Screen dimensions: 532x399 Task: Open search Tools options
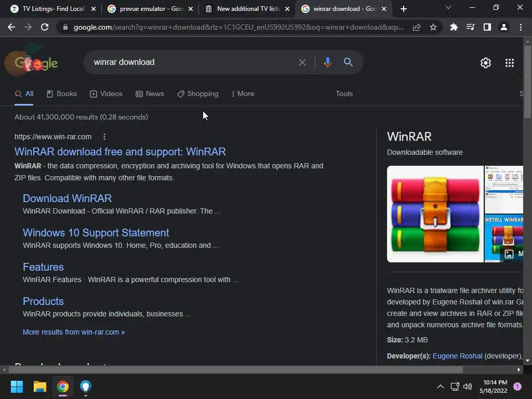(344, 94)
